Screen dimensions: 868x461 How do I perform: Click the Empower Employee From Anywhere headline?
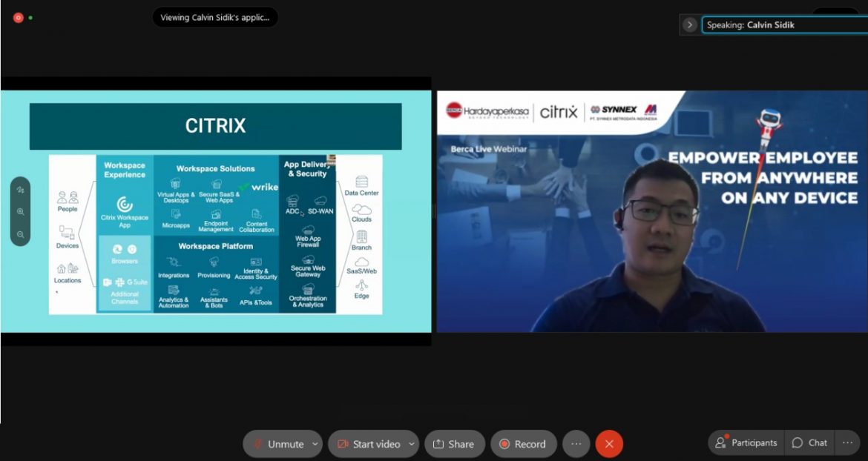click(763, 177)
